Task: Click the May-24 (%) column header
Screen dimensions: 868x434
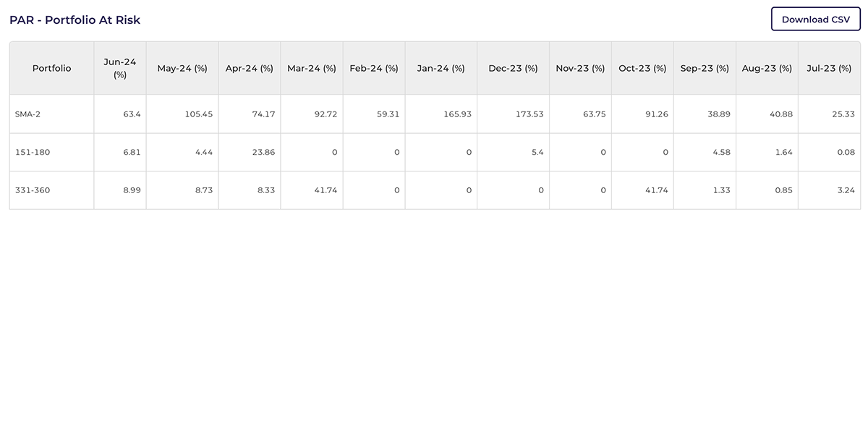Action: click(x=182, y=67)
